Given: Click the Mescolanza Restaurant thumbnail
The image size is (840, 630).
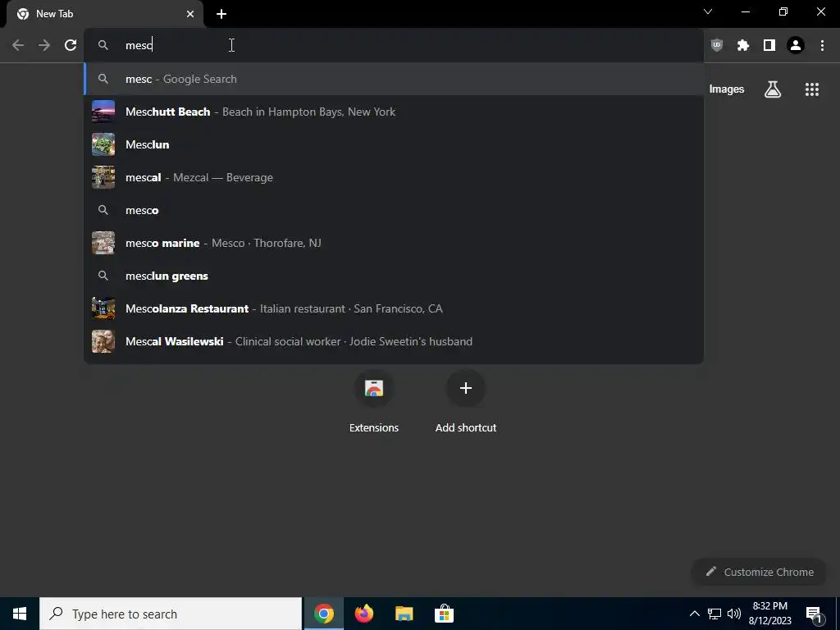Looking at the screenshot, I should [103, 308].
